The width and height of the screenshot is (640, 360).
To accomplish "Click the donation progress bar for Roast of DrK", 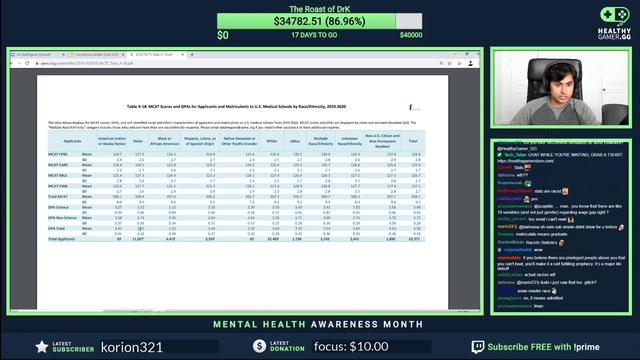I will click(320, 21).
